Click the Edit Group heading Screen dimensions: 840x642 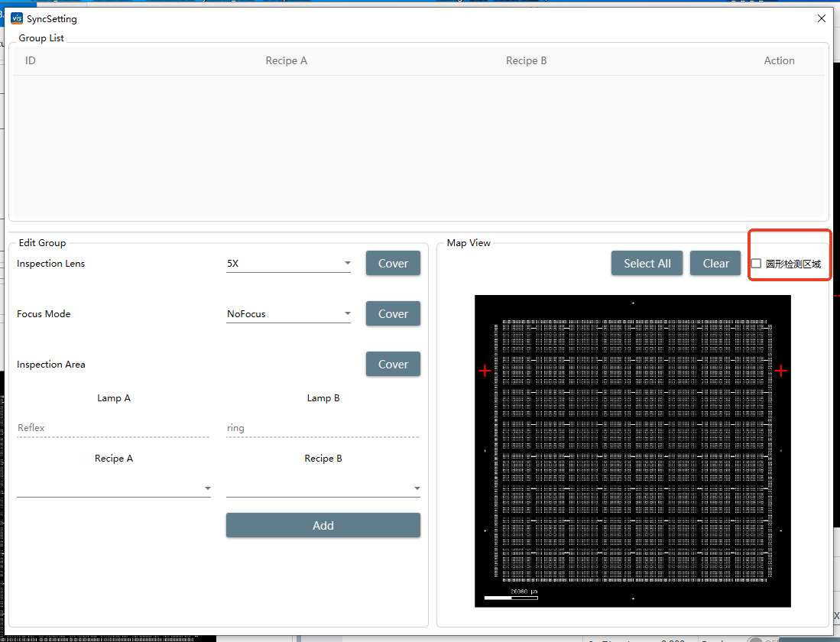(42, 243)
